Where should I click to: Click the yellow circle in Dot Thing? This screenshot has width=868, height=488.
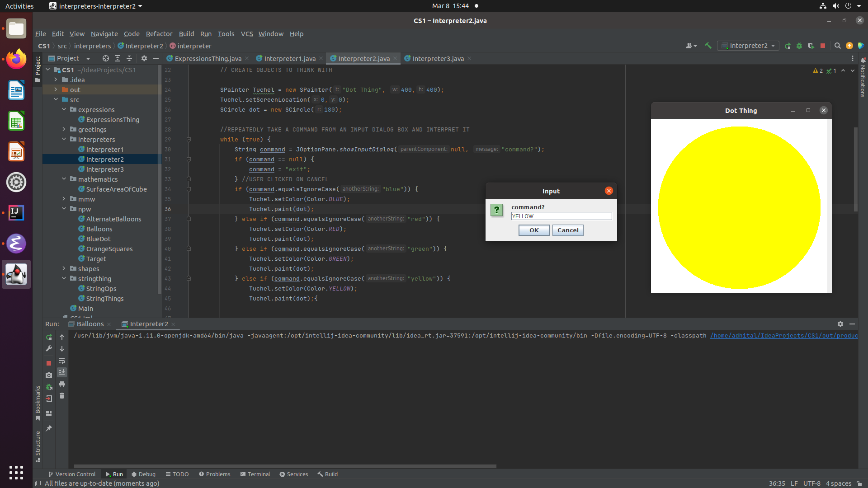(x=739, y=207)
